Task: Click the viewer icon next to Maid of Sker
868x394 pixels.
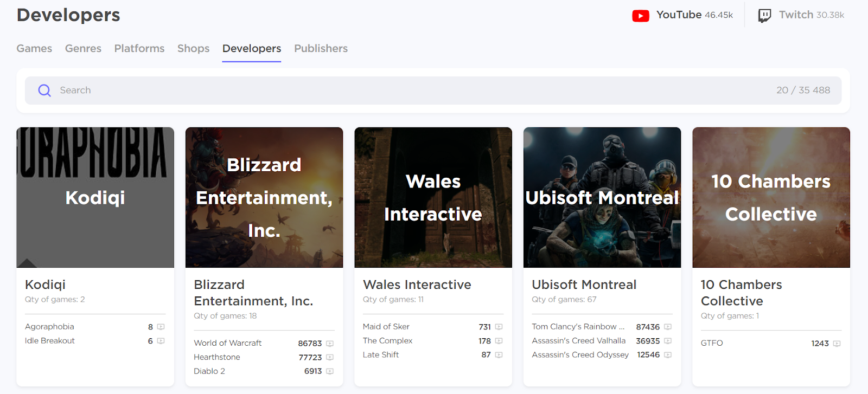Action: 499,327
